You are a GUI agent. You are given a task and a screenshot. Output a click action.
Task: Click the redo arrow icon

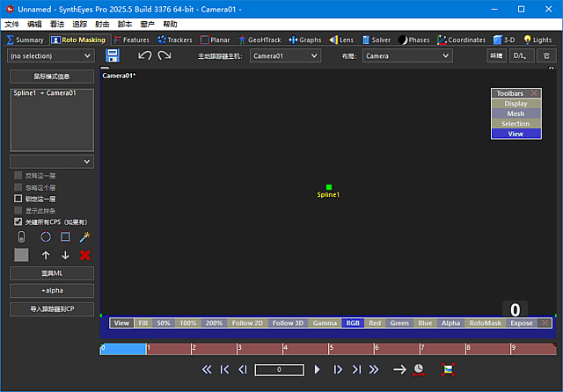click(165, 55)
